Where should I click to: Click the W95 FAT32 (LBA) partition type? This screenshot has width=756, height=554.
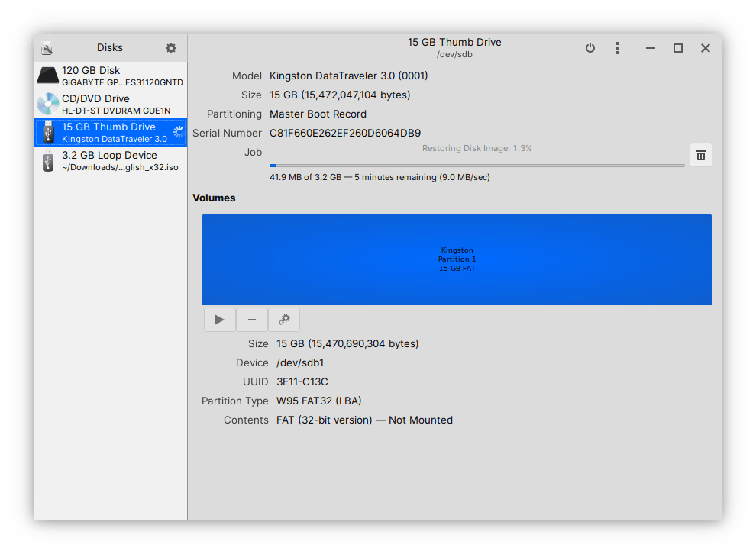tap(318, 401)
